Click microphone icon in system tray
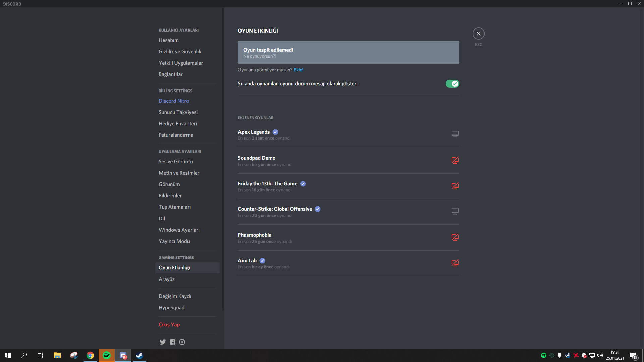 [559, 355]
